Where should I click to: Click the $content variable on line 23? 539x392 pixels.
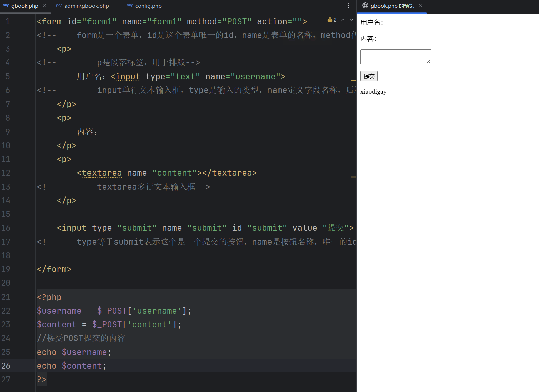pos(57,324)
